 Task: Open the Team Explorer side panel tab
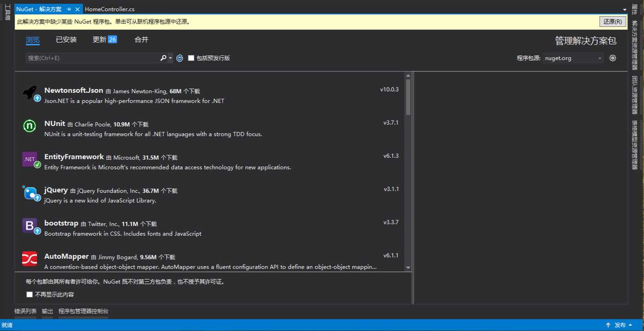(635, 95)
